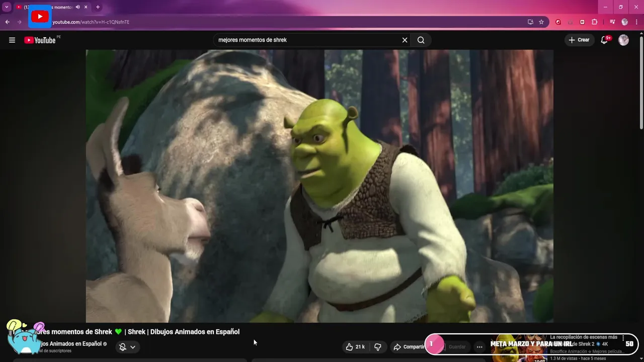Bookmark this page with the star icon
Viewport: 644px width, 362px height.
point(541,22)
